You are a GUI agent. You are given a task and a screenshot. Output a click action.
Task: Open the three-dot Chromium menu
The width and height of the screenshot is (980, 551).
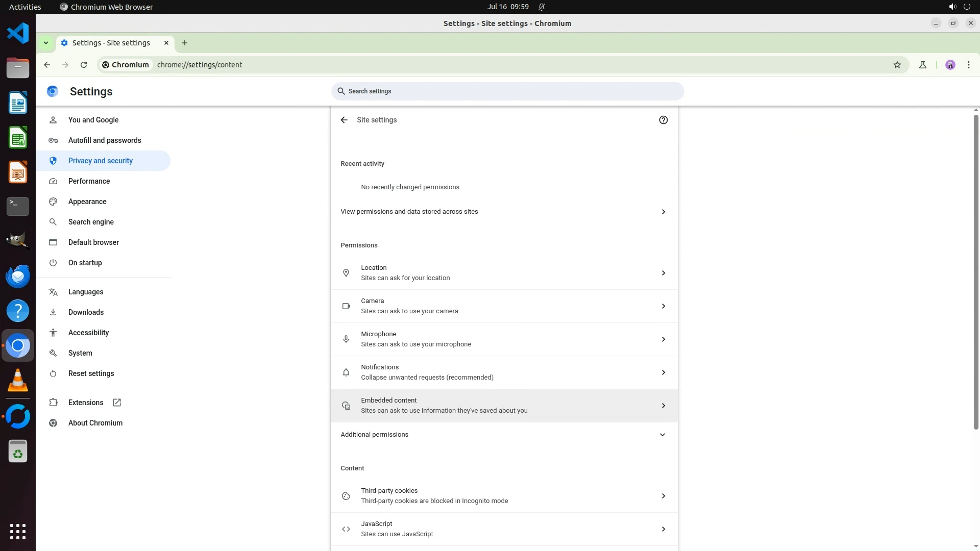pos(969,65)
